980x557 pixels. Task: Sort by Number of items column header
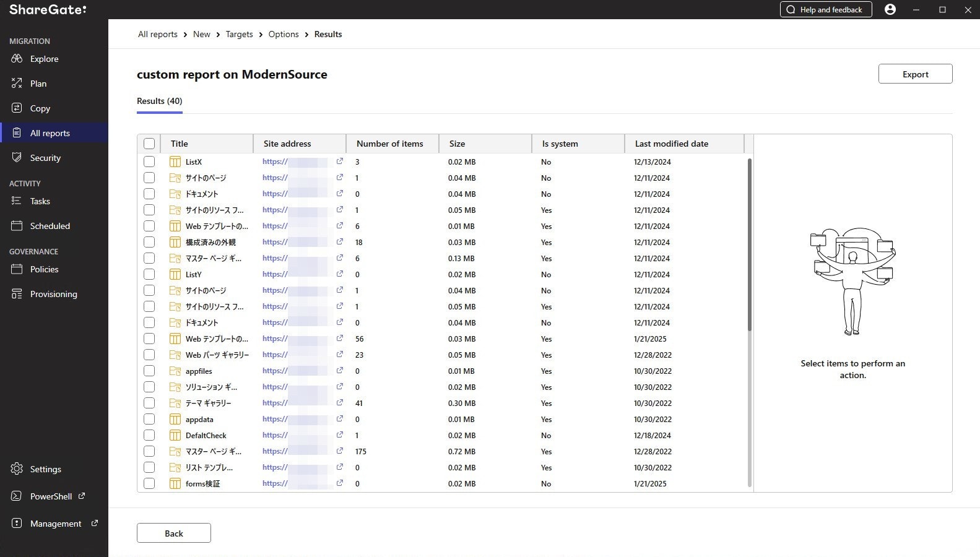coord(392,144)
